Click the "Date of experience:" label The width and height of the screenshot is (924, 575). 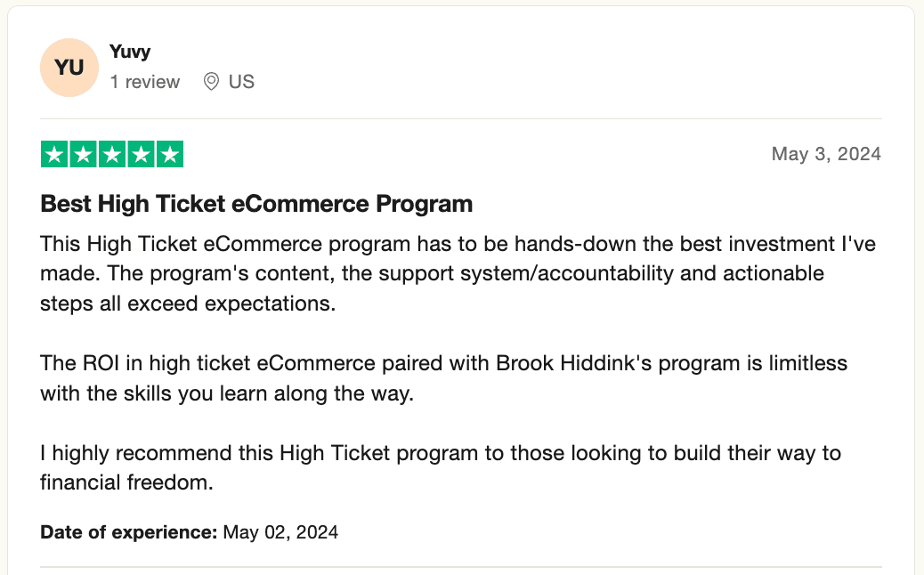pos(128,533)
